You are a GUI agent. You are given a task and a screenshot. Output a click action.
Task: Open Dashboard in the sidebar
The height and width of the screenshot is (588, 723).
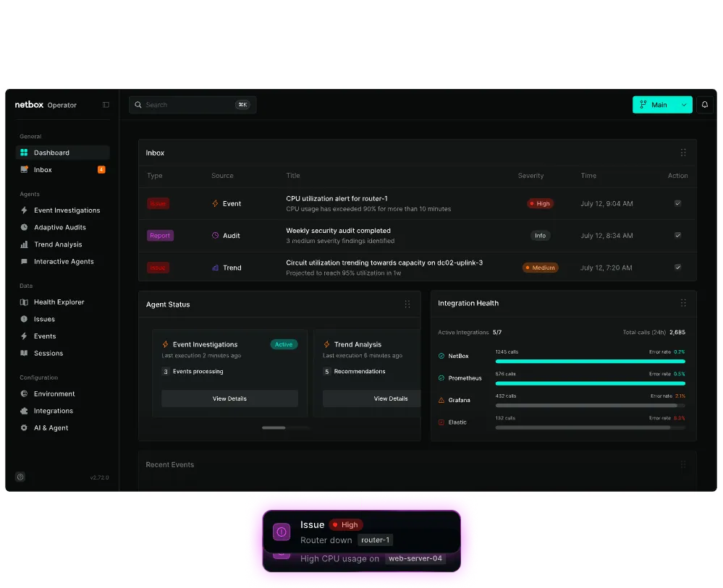(x=63, y=153)
